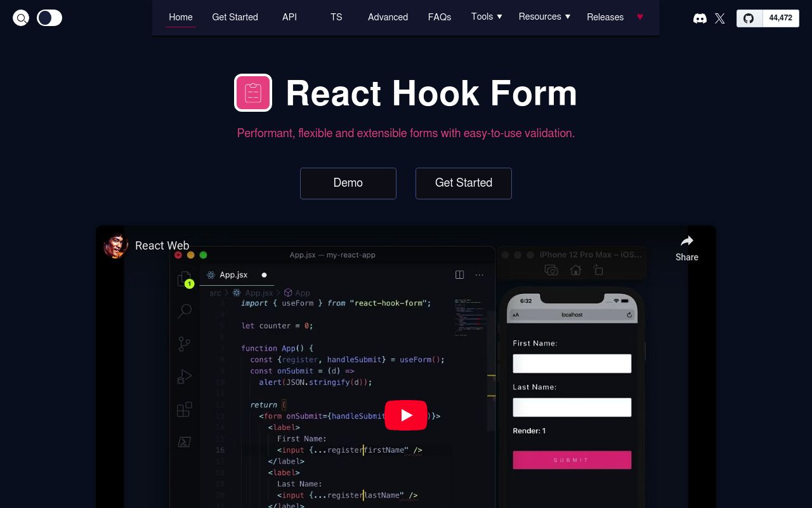Viewport: 812px width, 508px height.
Task: Play the embedded YouTube video
Action: pos(406,415)
